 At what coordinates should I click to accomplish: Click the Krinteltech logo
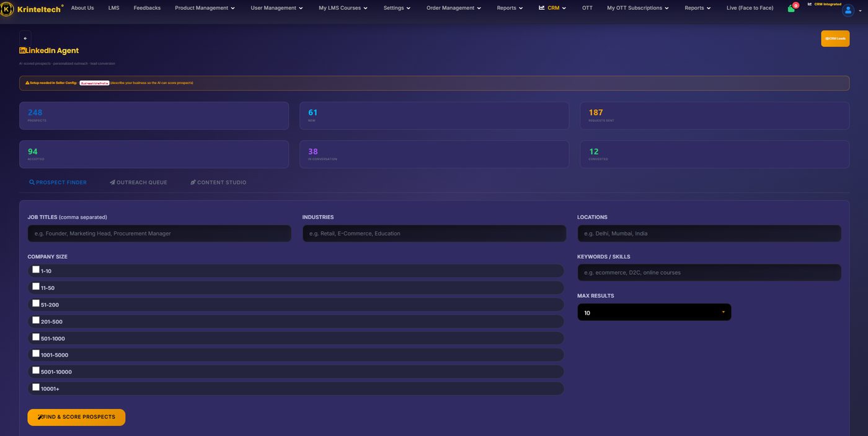pos(32,8)
